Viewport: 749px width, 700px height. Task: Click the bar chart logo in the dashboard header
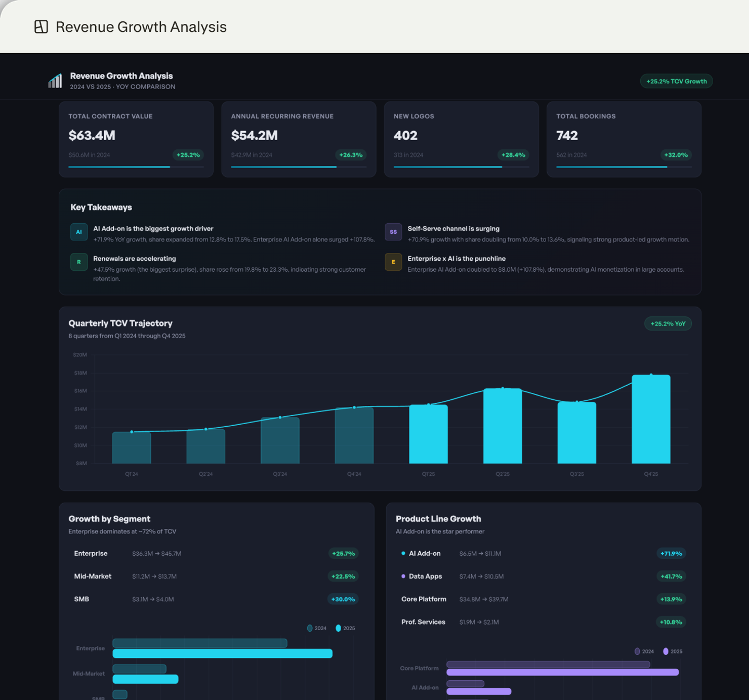click(x=55, y=81)
